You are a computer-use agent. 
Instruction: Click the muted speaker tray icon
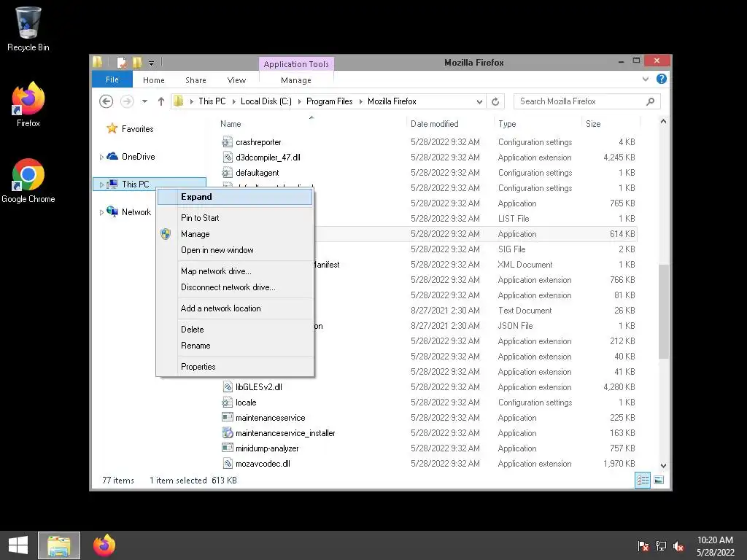click(x=678, y=546)
